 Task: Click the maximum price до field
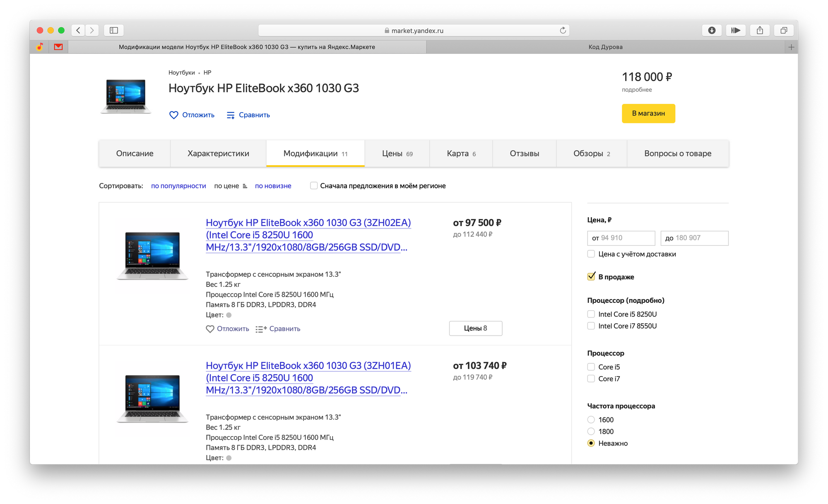(694, 238)
